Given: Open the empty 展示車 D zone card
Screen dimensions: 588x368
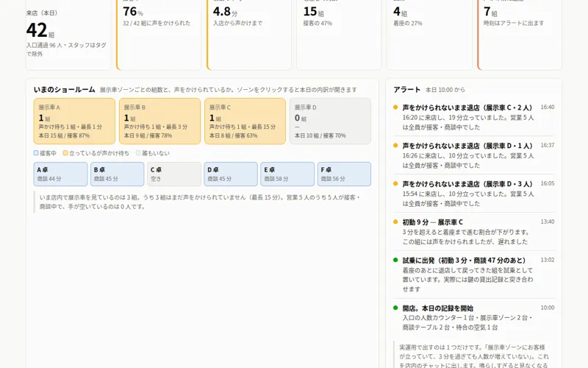Looking at the screenshot, I should tap(330, 121).
